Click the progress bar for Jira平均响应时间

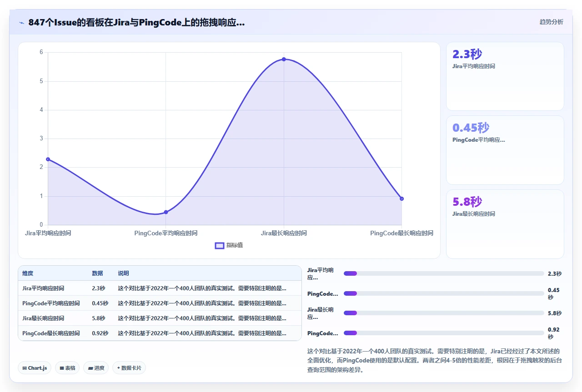(444, 273)
